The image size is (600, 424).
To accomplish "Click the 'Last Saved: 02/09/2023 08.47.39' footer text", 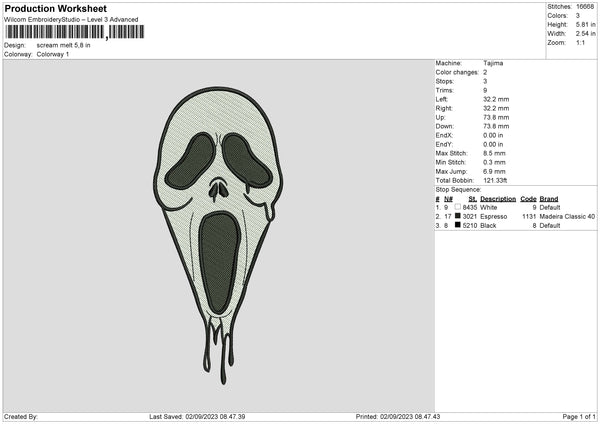I will 197,417.
